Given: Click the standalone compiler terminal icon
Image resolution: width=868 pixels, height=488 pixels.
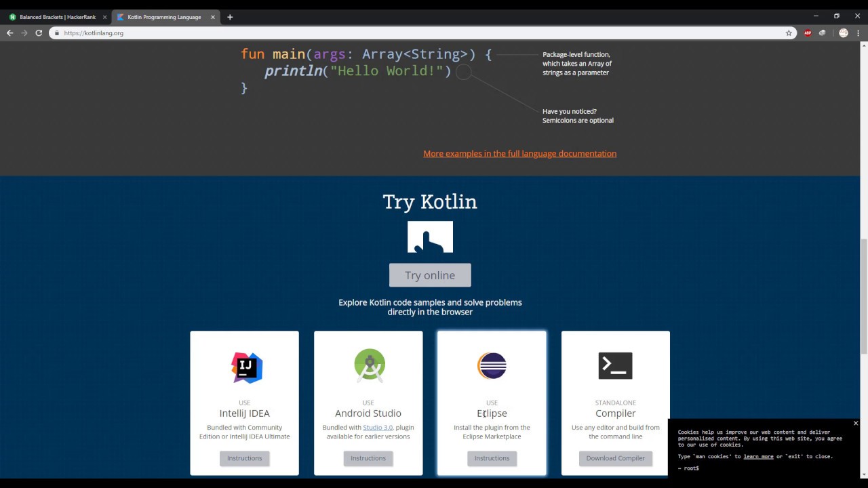Looking at the screenshot, I should (615, 366).
